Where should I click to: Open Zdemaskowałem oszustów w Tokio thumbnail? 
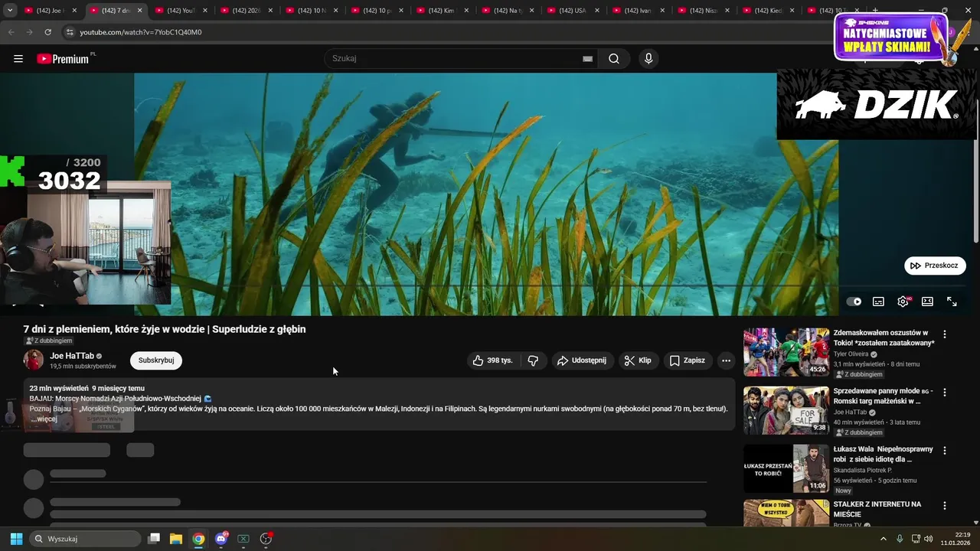(786, 352)
